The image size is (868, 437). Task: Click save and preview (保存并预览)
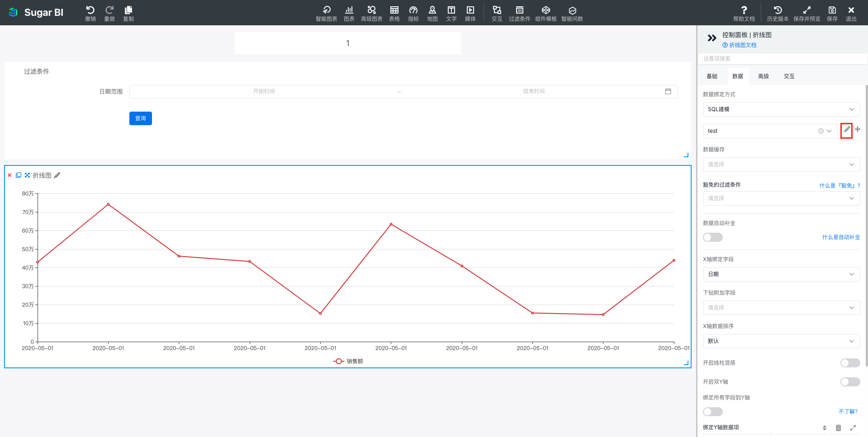click(x=806, y=13)
